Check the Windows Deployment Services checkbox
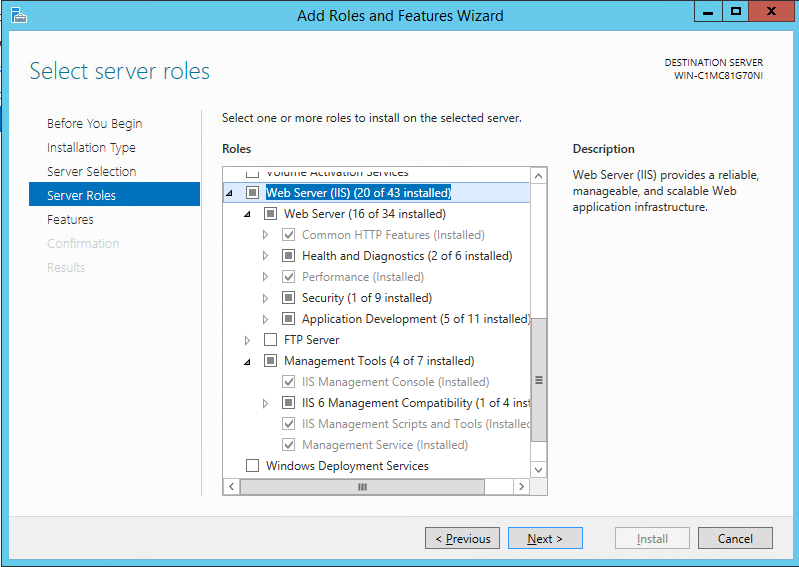Image resolution: width=799 pixels, height=567 pixels. tap(252, 466)
